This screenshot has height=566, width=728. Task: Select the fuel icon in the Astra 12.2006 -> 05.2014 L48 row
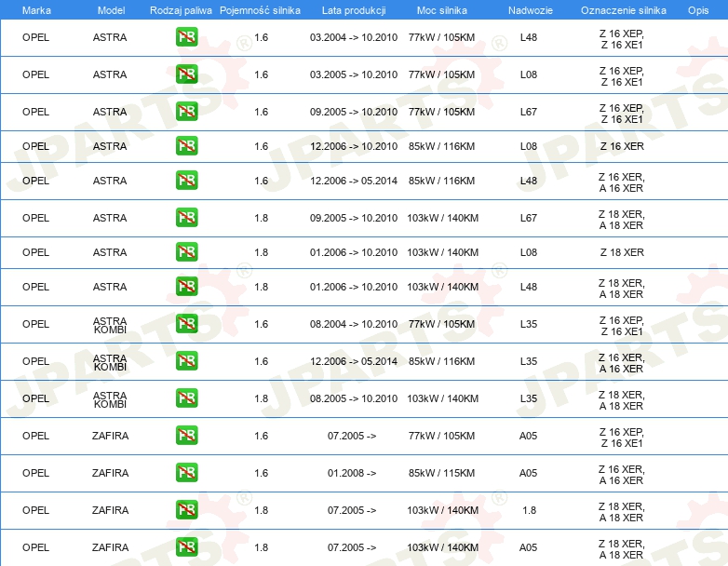point(186,181)
